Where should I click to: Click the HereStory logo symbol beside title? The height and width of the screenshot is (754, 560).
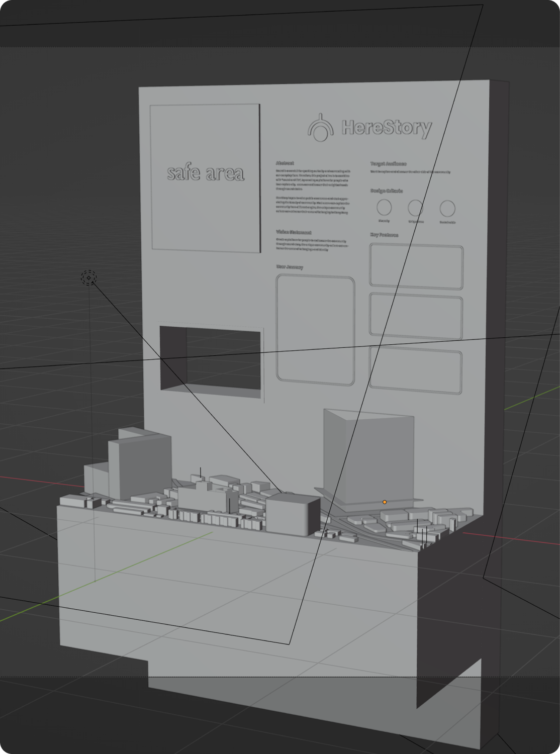(x=321, y=128)
